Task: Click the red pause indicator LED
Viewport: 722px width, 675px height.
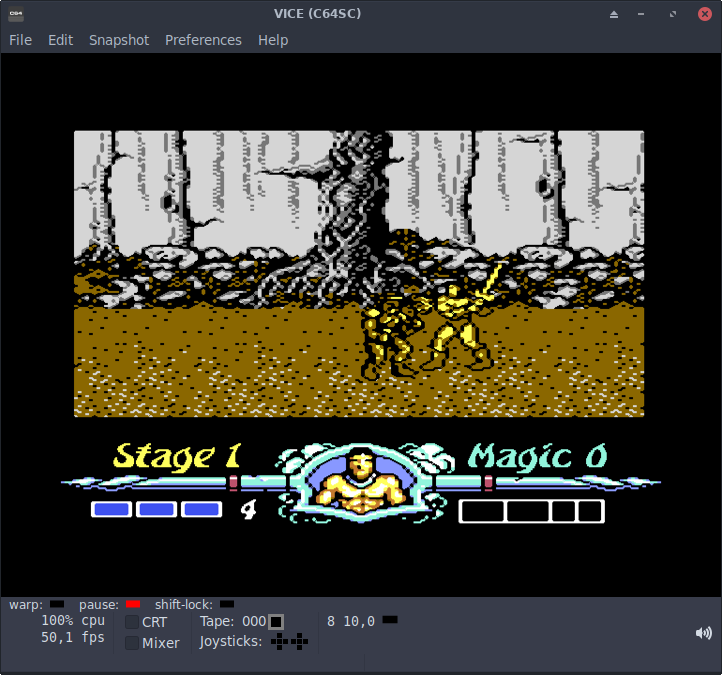Action: click(133, 604)
